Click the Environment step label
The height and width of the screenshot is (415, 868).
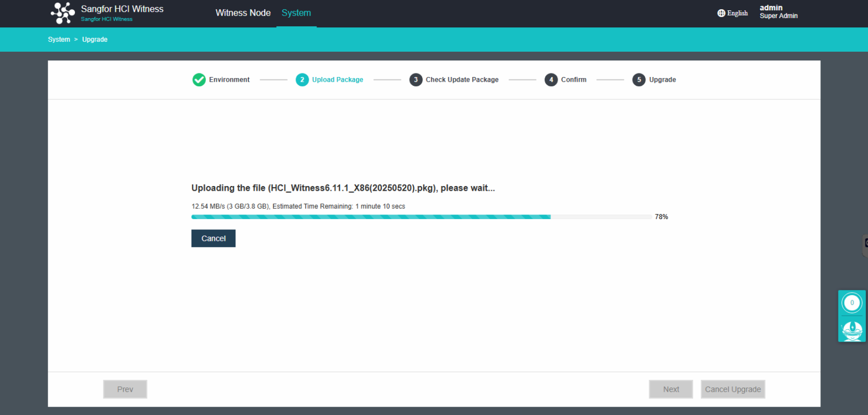point(229,80)
